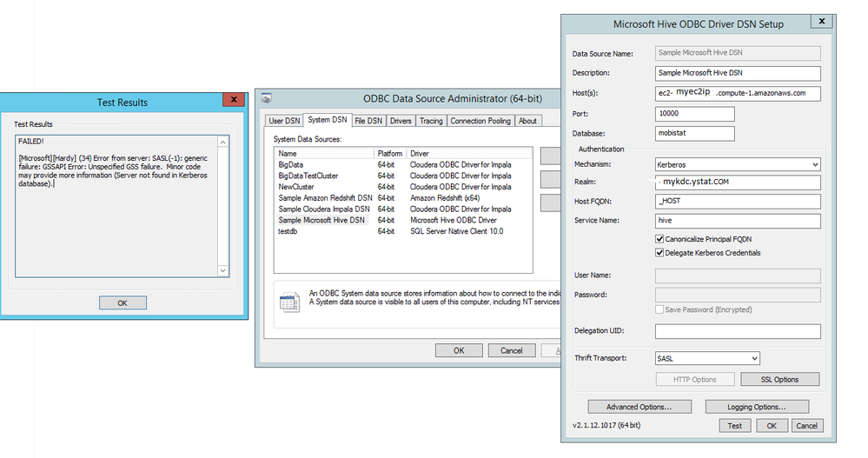Select Sample Microsoft Hive DSN row

403,221
